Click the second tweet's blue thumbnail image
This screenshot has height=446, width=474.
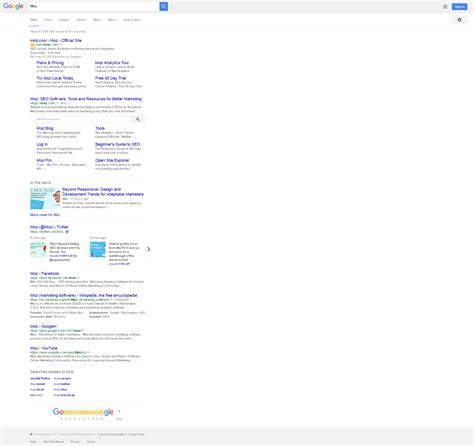pyautogui.click(x=98, y=250)
